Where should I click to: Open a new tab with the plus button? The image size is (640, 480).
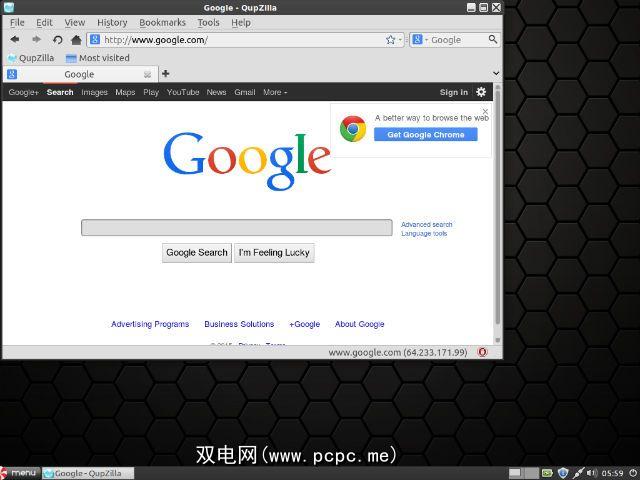point(165,73)
